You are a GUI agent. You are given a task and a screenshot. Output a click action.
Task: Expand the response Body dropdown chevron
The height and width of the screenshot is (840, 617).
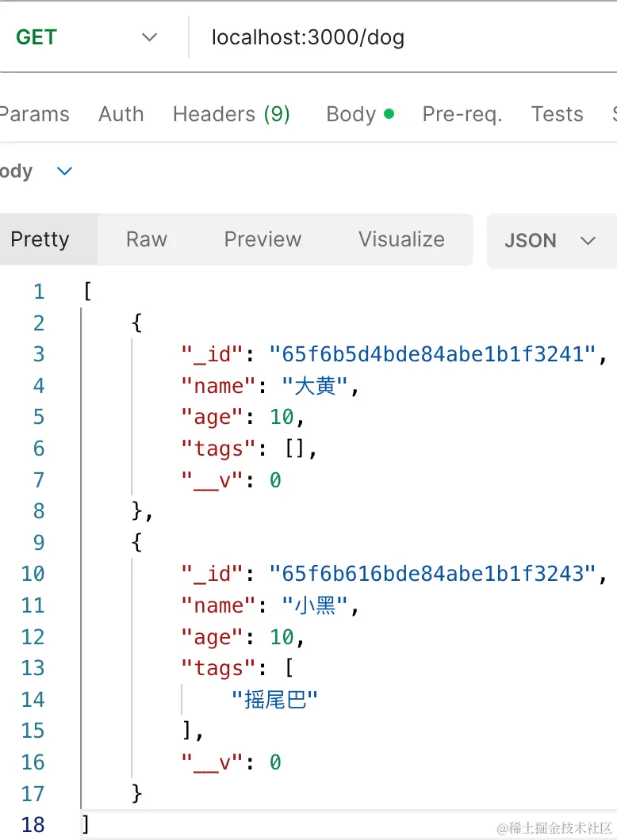click(x=64, y=171)
